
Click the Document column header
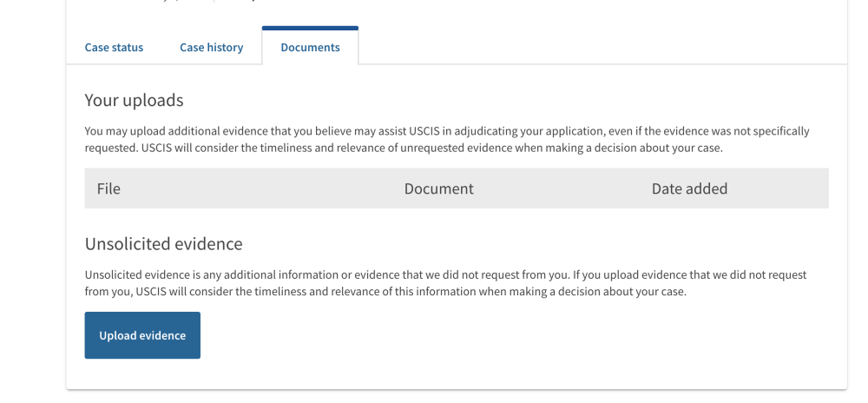click(x=439, y=188)
